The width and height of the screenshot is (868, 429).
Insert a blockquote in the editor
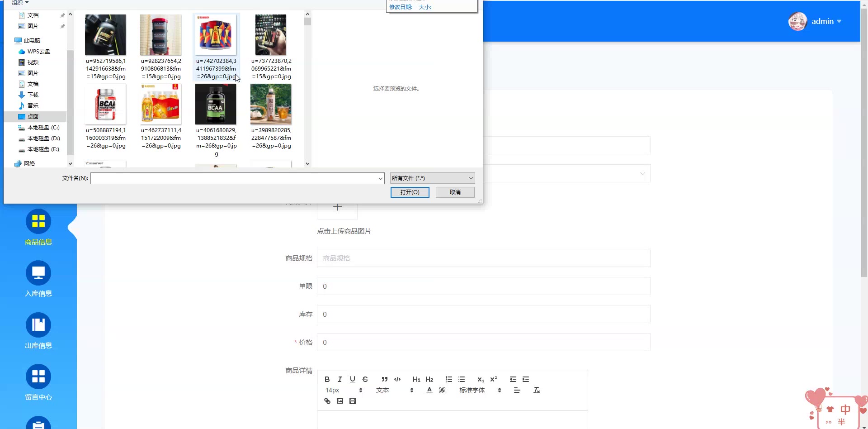(384, 379)
